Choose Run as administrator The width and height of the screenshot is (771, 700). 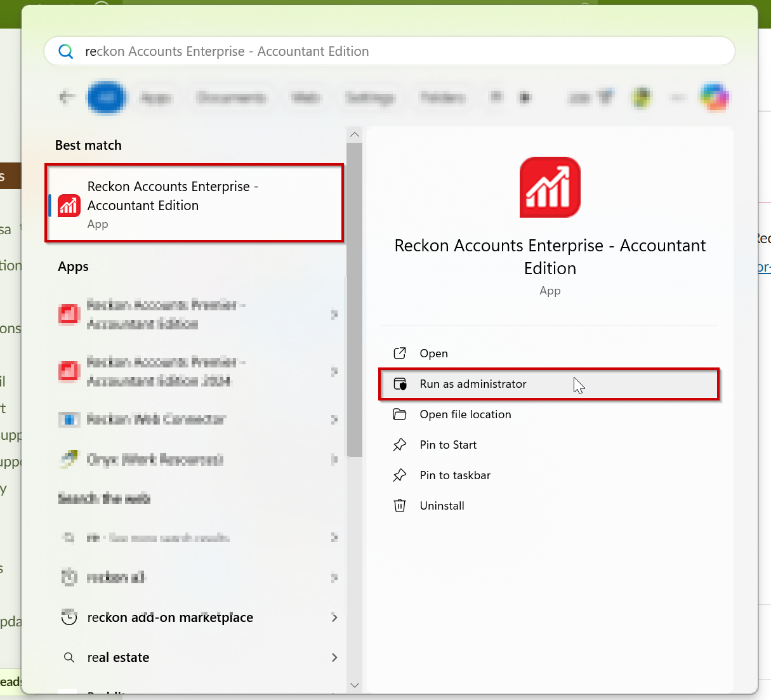click(550, 384)
